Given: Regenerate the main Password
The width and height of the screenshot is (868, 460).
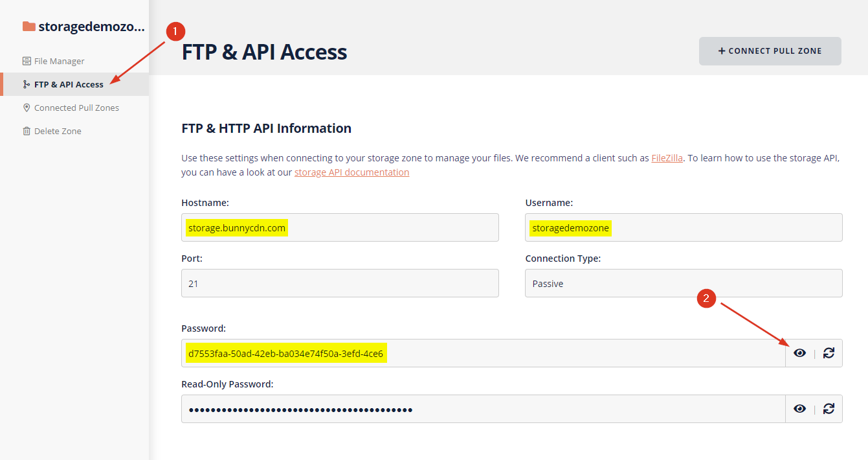Looking at the screenshot, I should pyautogui.click(x=829, y=353).
